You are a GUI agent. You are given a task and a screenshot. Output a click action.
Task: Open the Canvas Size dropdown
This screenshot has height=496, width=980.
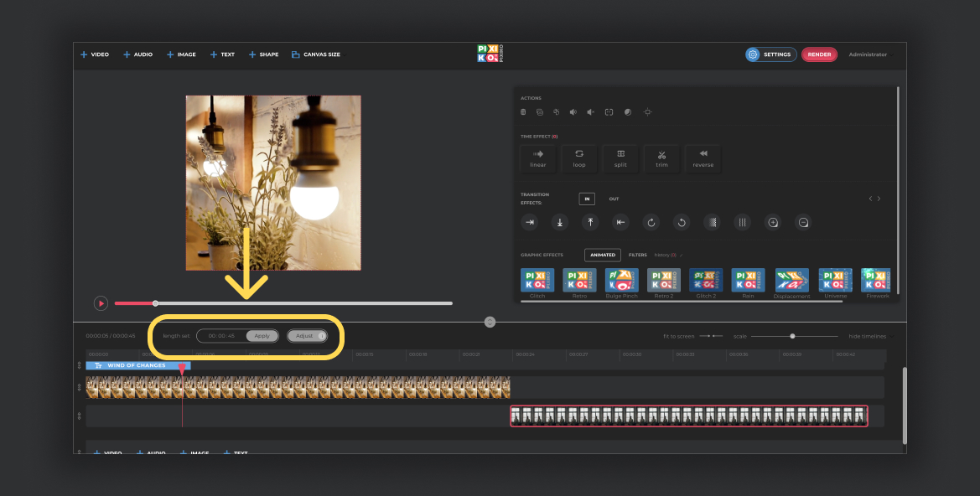[x=319, y=55]
